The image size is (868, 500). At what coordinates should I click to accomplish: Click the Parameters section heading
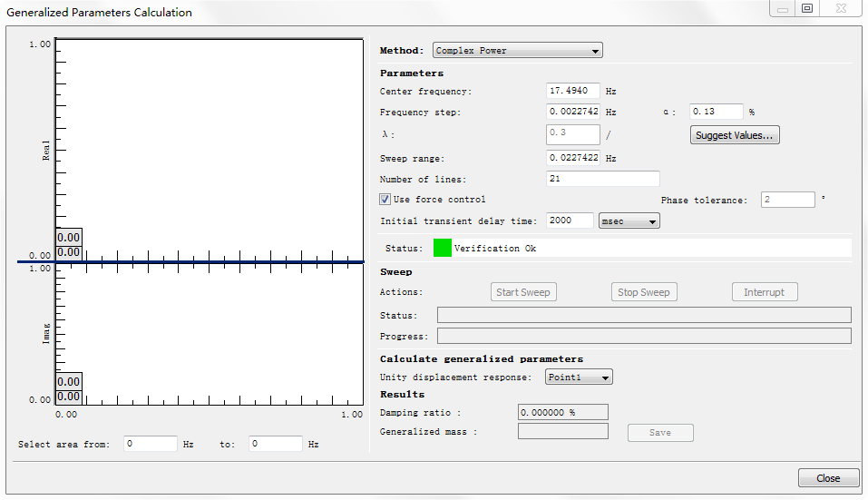(x=411, y=74)
